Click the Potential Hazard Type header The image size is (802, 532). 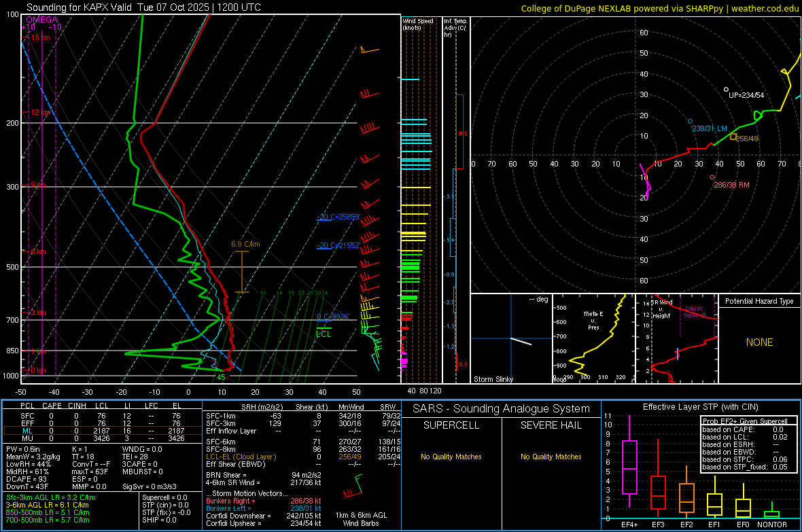[759, 301]
